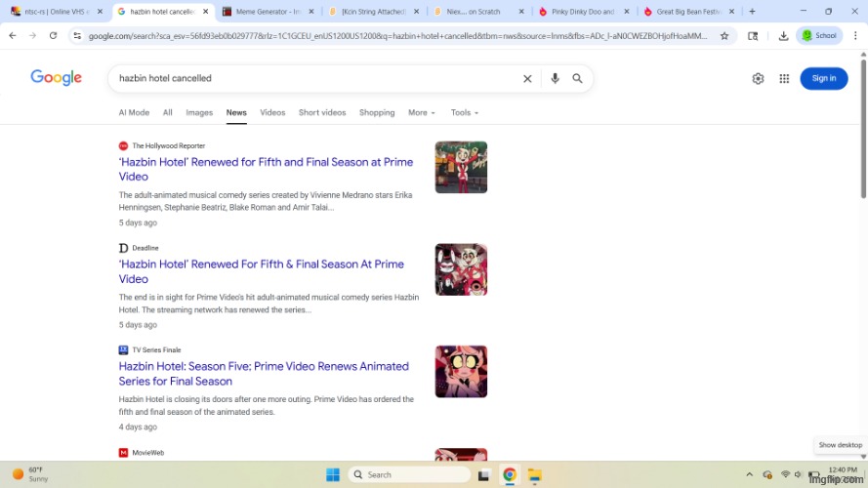This screenshot has height=488, width=868.
Task: Open File Explorer from taskbar
Action: [x=534, y=474]
